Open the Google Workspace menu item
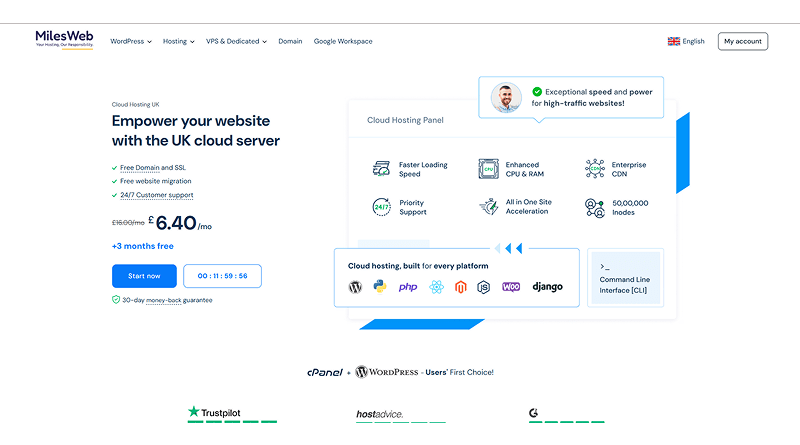Image resolution: width=800 pixels, height=445 pixels. coord(343,41)
